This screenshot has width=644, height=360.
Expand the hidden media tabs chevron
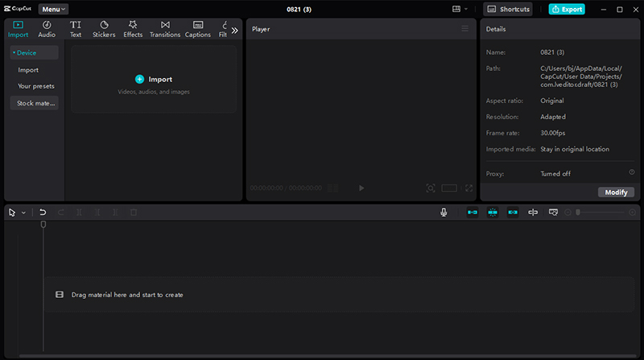pos(234,30)
